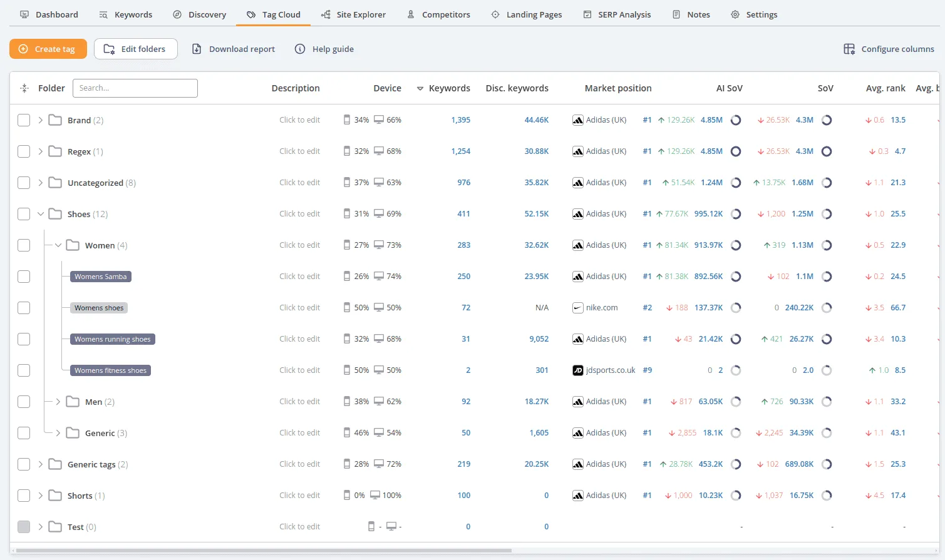The height and width of the screenshot is (560, 945).
Task: Click the 1,395 keywords count for Brand
Action: pos(460,120)
